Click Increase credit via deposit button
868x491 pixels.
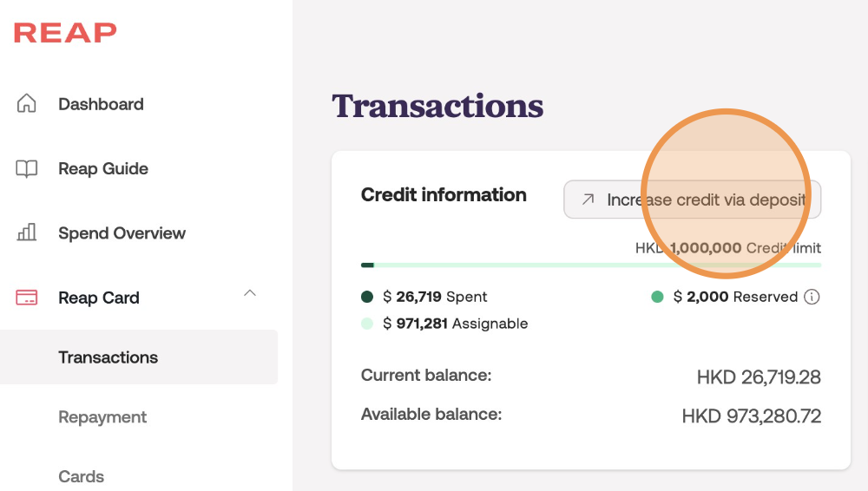pyautogui.click(x=692, y=200)
